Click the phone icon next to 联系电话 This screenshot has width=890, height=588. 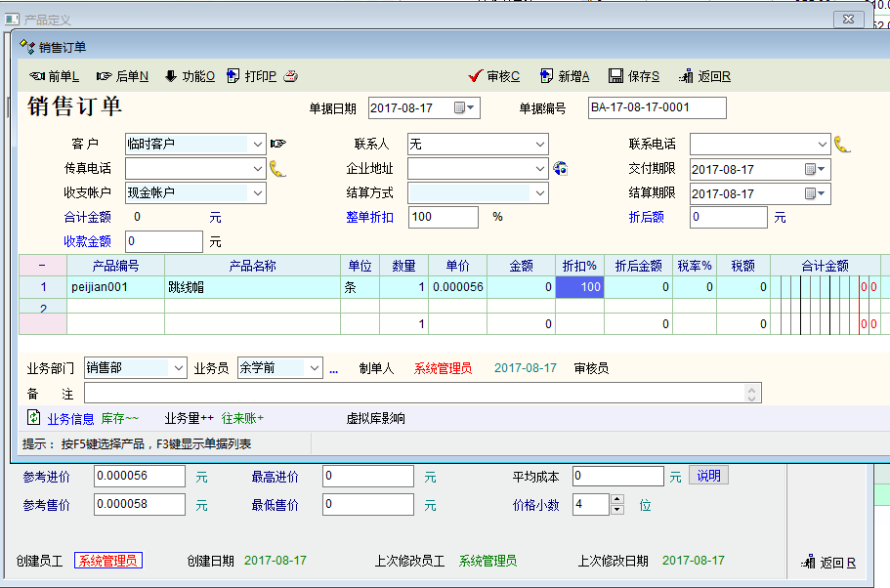[841, 144]
